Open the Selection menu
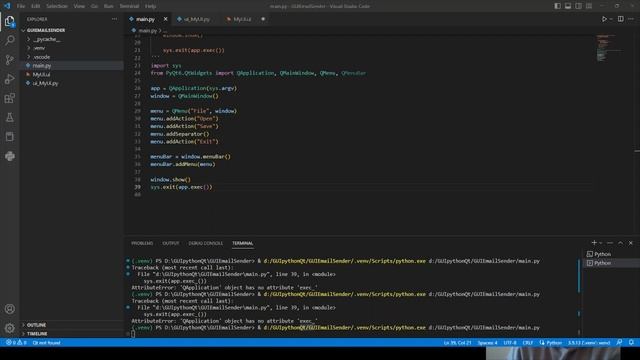This screenshot has height=360, width=640. tap(57, 6)
